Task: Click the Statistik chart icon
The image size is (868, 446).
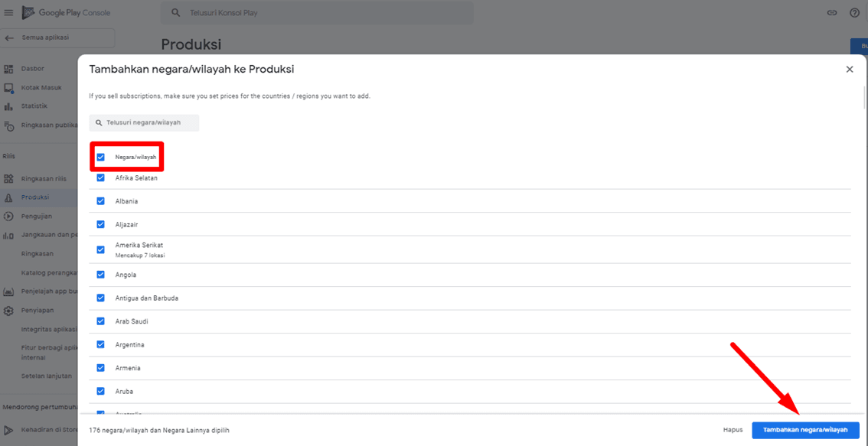Action: pos(8,106)
